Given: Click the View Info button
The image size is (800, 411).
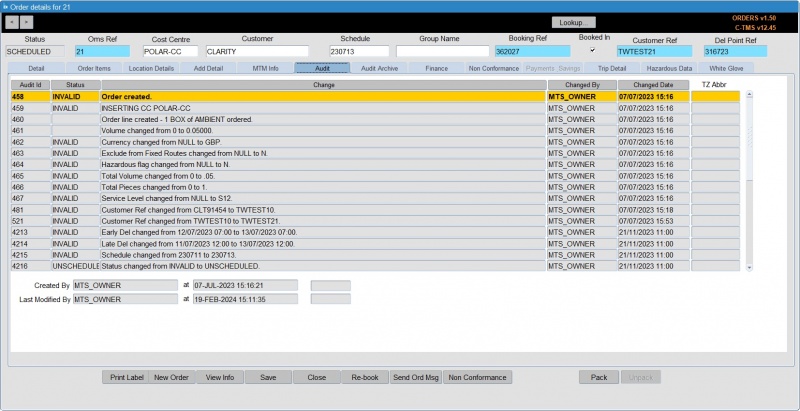Looking at the screenshot, I should tap(220, 377).
